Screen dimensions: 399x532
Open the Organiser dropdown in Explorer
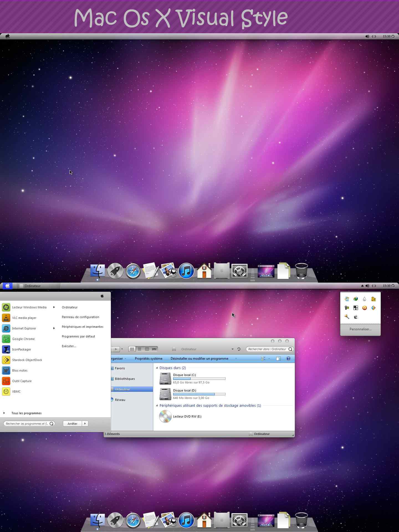pyautogui.click(x=119, y=359)
